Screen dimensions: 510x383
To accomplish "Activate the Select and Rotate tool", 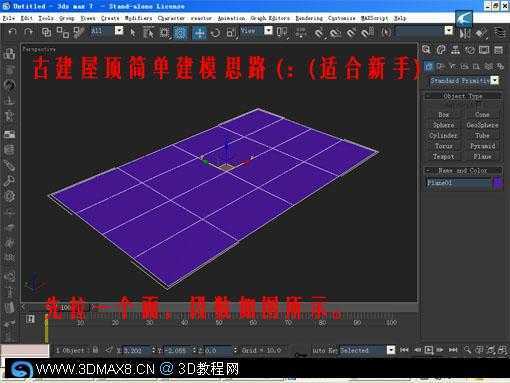I will click(x=215, y=33).
